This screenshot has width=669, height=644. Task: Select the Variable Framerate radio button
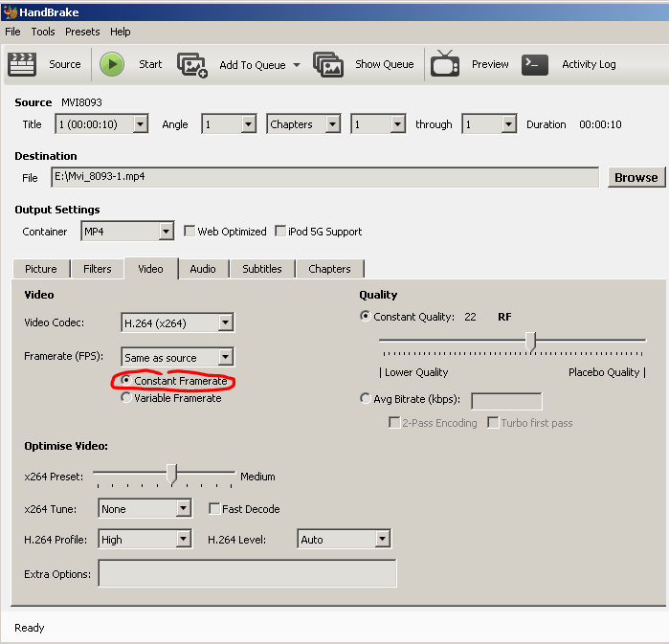coord(126,397)
